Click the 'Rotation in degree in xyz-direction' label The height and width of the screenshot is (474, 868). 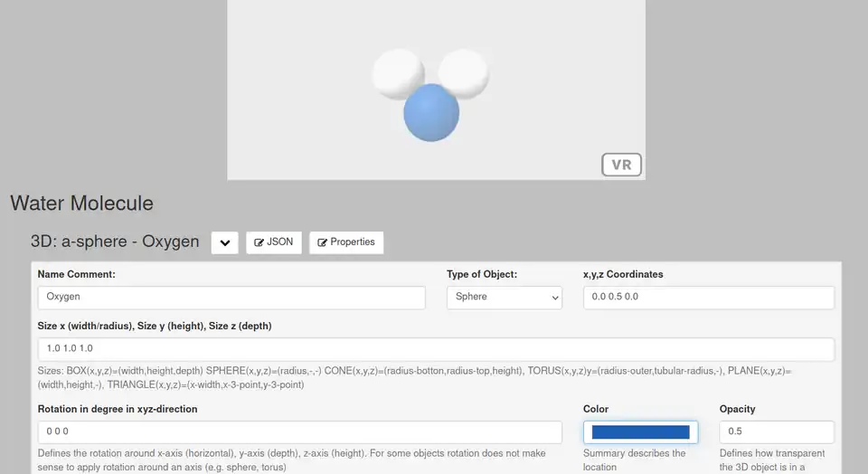(118, 409)
